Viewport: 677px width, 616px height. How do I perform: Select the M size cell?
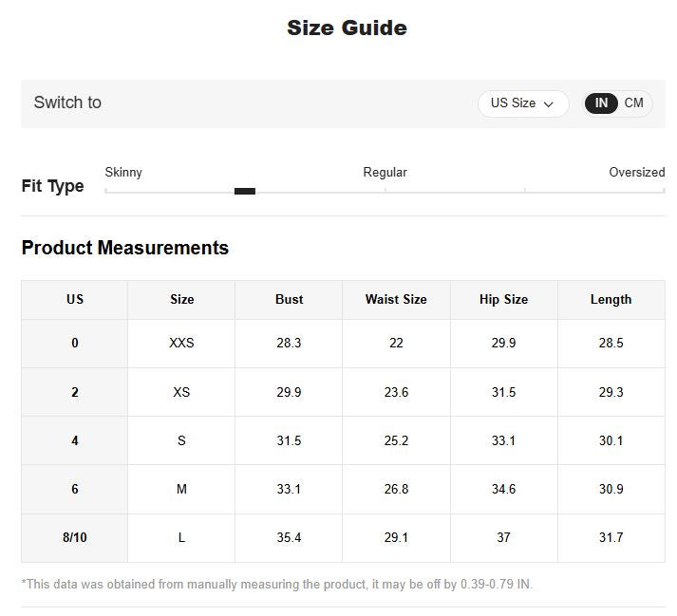181,489
